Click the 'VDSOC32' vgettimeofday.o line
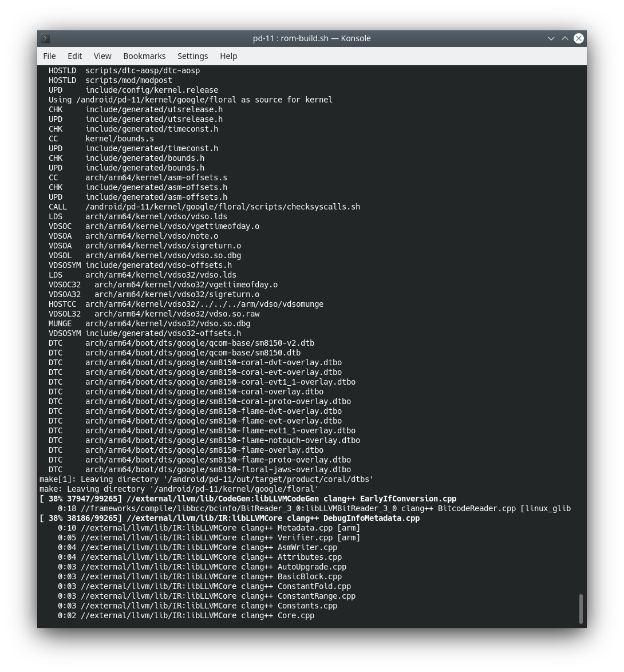The height and width of the screenshot is (672, 624). (x=163, y=285)
